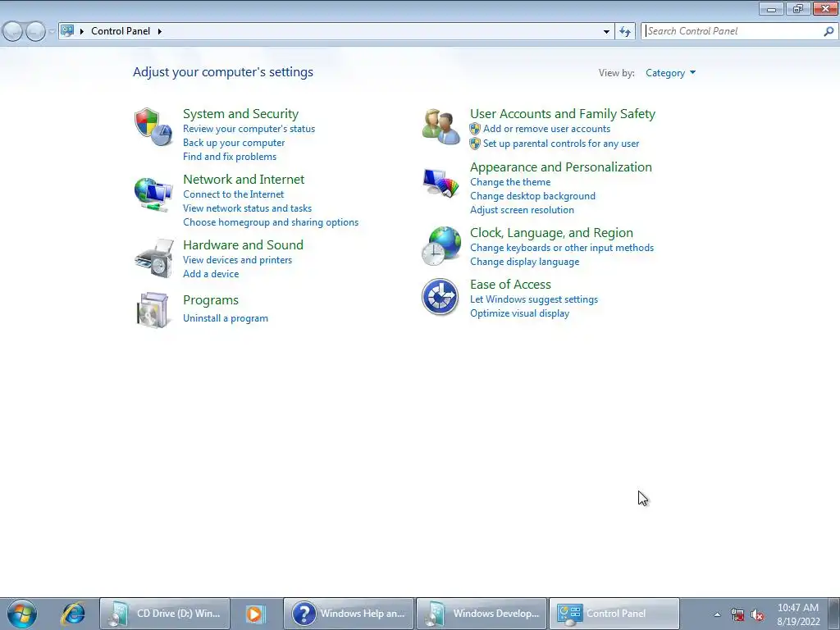Screen dimensions: 840x630
Task: Click Back up your computer
Action: tap(234, 143)
